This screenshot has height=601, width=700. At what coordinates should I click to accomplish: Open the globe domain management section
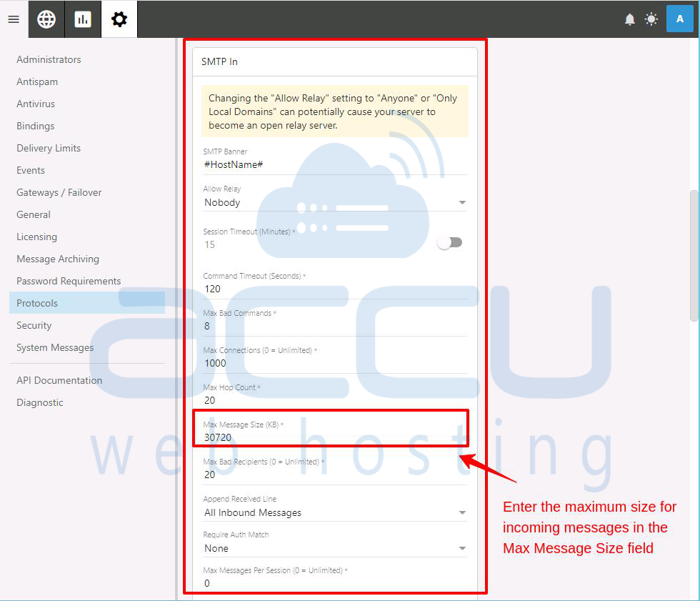[46, 19]
